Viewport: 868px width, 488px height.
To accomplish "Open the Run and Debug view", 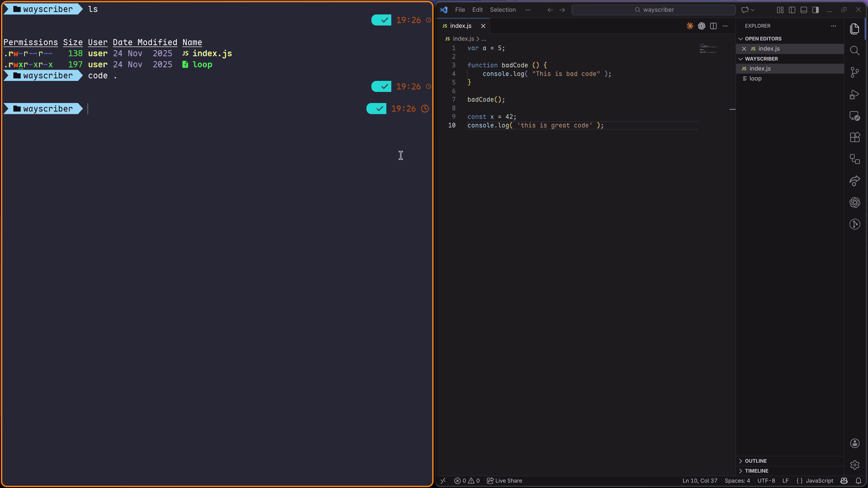I will 855,94.
